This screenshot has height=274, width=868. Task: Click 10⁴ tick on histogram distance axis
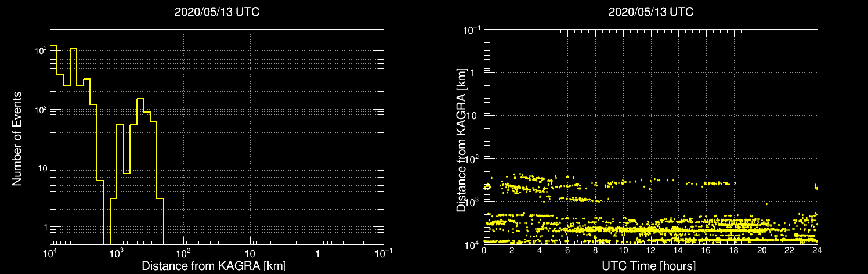[x=50, y=253]
